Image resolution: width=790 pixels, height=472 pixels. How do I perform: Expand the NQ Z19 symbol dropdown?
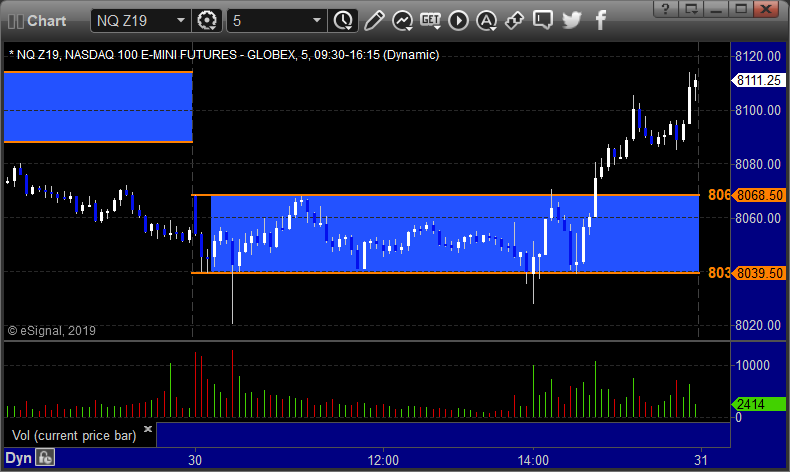click(181, 21)
